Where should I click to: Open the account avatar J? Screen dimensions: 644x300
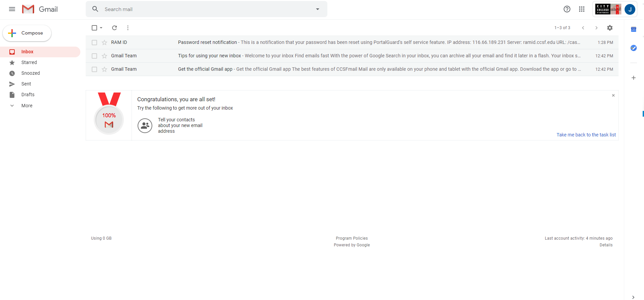630,9
